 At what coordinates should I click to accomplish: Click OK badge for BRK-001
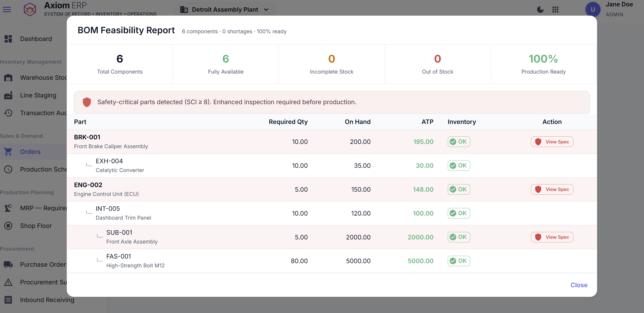[x=459, y=142]
